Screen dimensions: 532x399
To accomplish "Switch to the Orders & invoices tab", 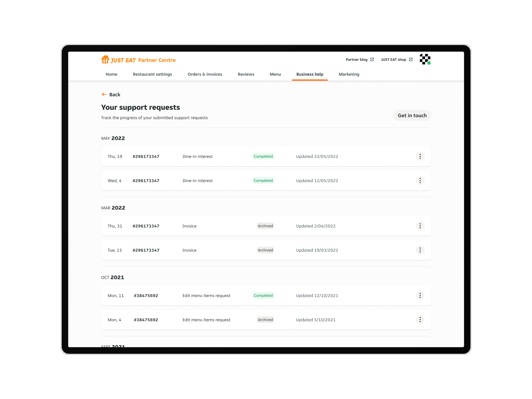I will pos(205,74).
